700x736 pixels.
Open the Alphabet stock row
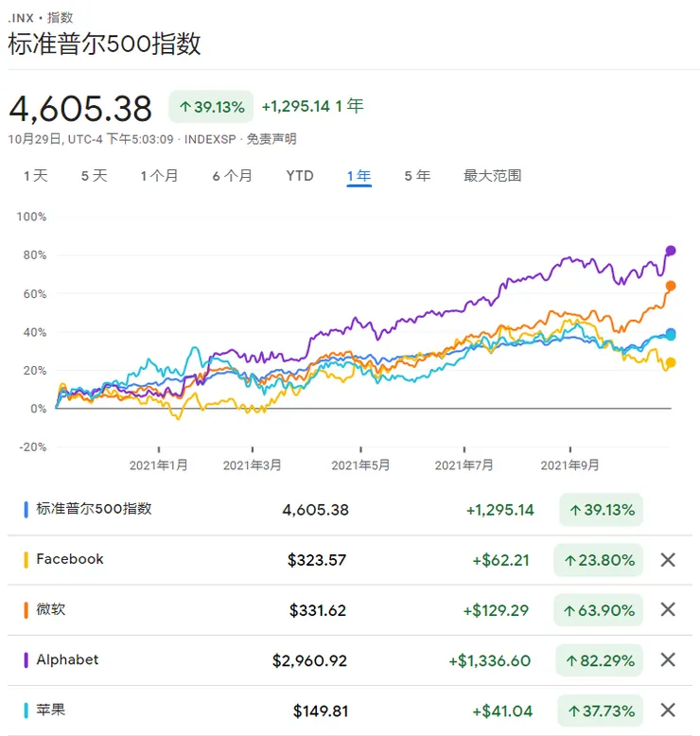pos(350,660)
